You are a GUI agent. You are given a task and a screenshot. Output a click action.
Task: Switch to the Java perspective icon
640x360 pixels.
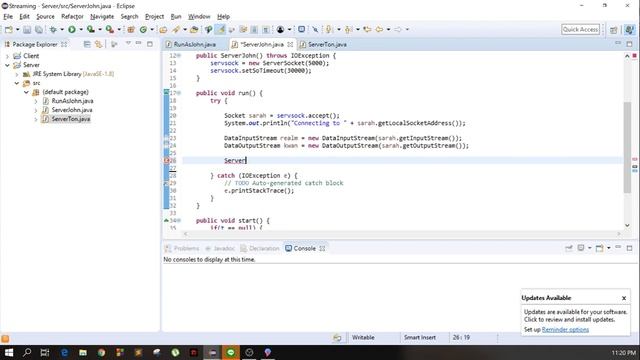click(629, 29)
